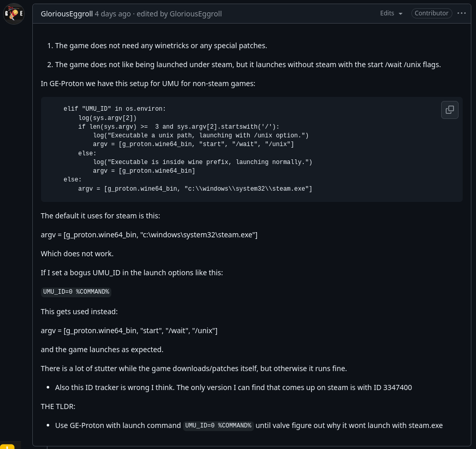Click the code line containing steam.exe in the code block
The image size is (476, 449).
(195, 189)
